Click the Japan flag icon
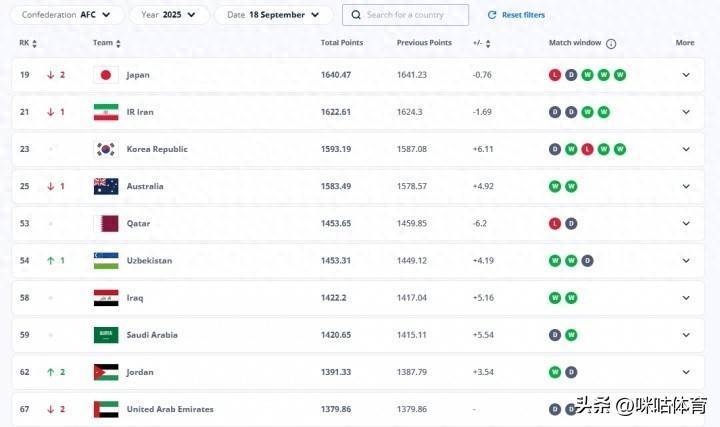The height and width of the screenshot is (427, 720). pos(106,75)
